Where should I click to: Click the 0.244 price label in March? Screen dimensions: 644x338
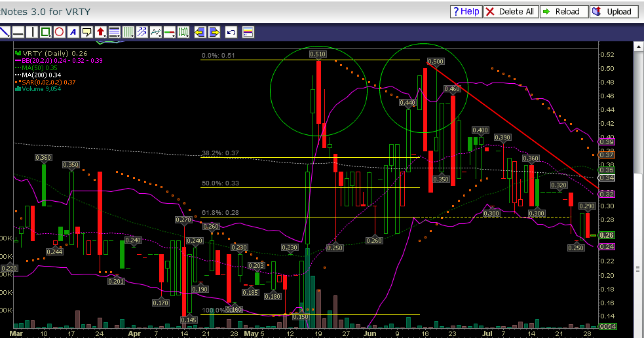point(54,252)
